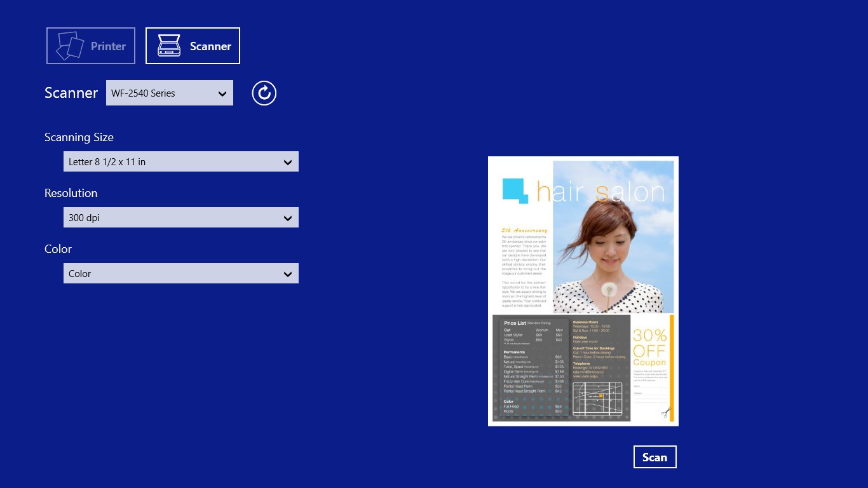Open the Resolution dropdown showing 300 dpi
The height and width of the screenshot is (488, 868).
coord(180,217)
